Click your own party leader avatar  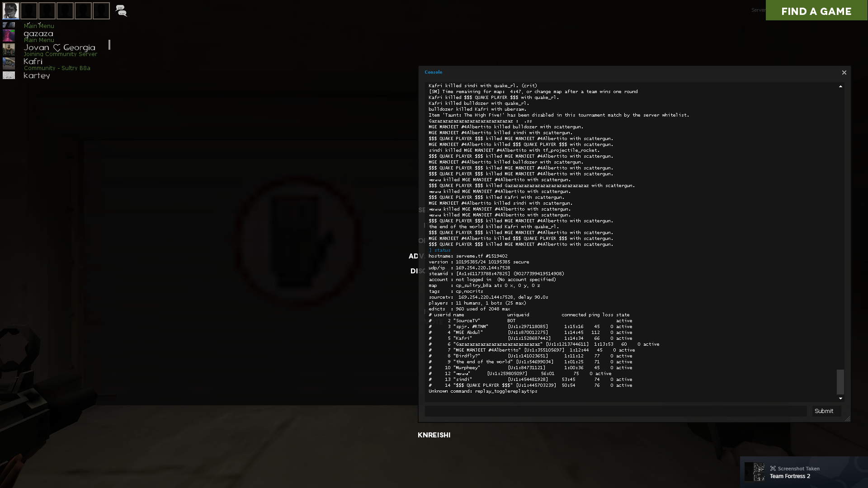click(x=11, y=10)
